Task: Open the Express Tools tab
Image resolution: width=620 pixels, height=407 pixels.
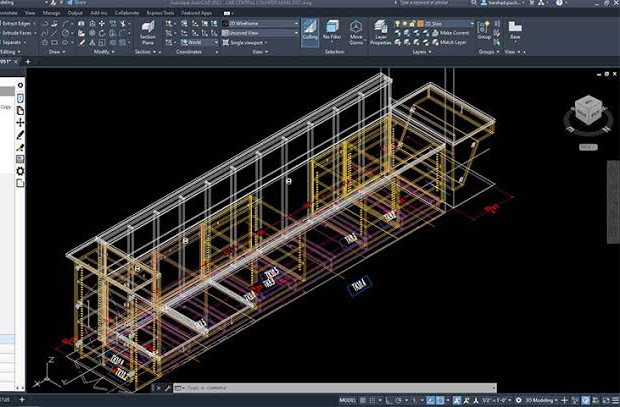Action: tap(160, 13)
